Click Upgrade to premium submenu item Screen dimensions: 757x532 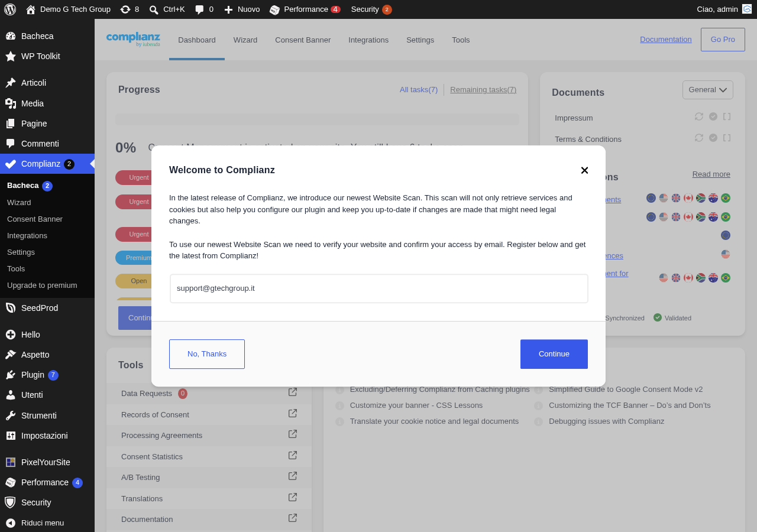pos(42,285)
